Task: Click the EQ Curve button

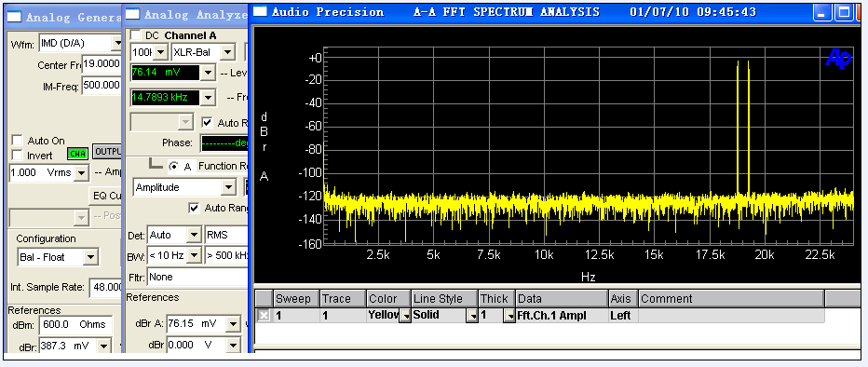Action: pos(106,196)
